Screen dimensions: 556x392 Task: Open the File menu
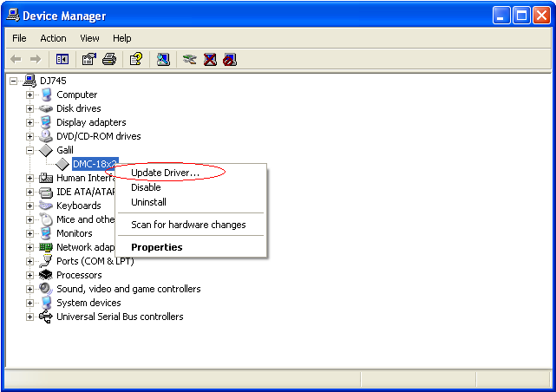tap(19, 38)
